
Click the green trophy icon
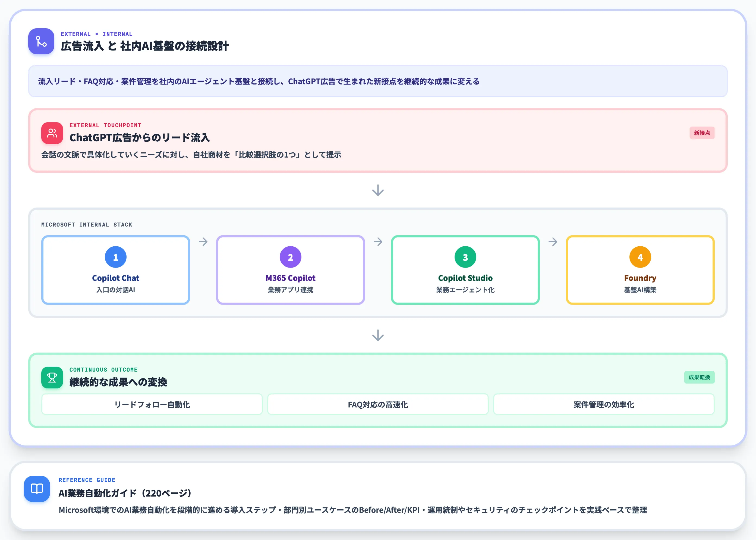(x=52, y=377)
